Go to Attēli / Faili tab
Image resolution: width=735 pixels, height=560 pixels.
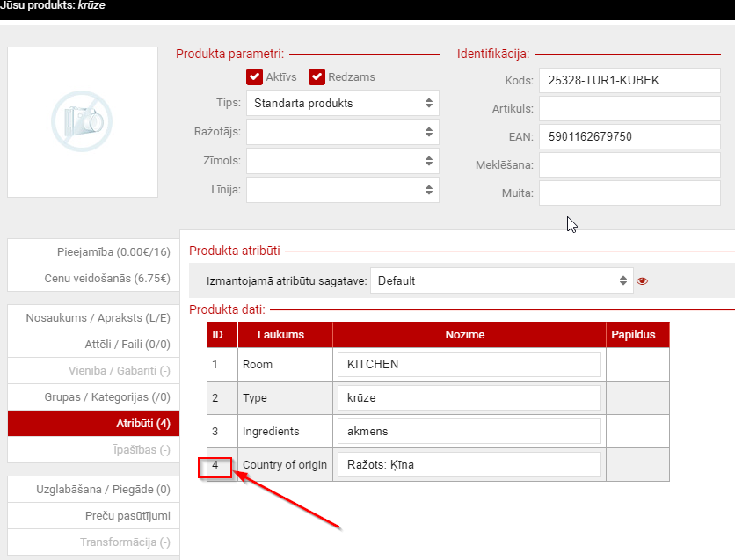pyautogui.click(x=93, y=344)
